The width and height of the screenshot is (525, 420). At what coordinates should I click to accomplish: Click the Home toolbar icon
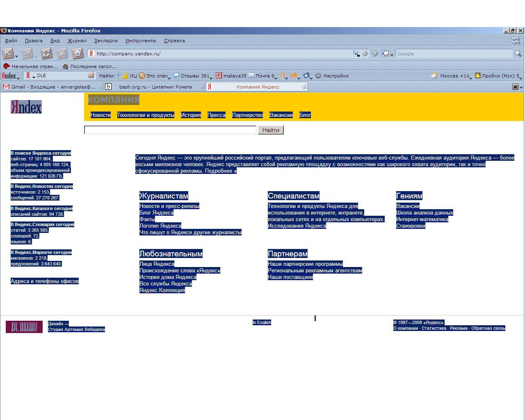pyautogui.click(x=78, y=53)
